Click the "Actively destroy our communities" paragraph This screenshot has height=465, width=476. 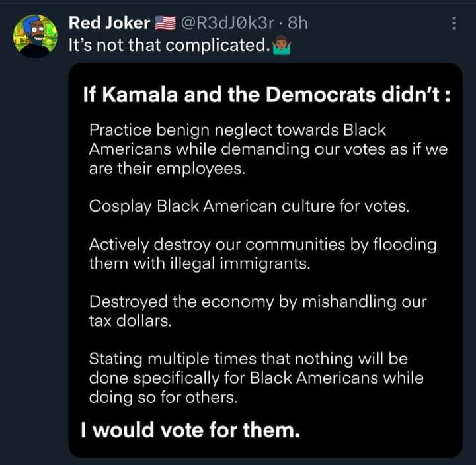(x=262, y=253)
